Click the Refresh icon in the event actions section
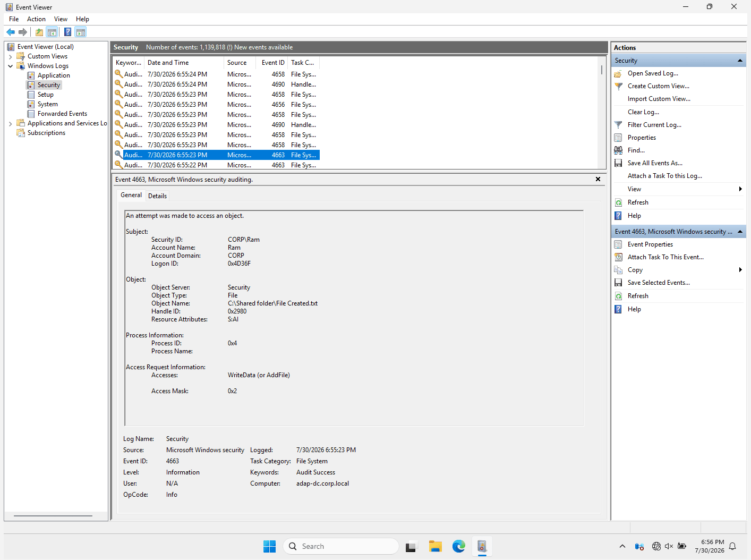The height and width of the screenshot is (560, 751). coord(618,296)
